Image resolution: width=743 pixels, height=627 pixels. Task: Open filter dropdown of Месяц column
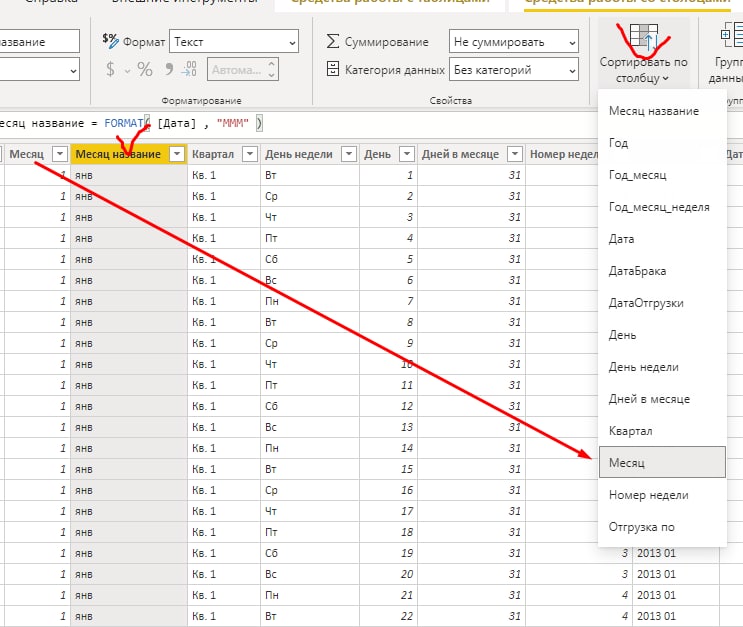pos(60,154)
